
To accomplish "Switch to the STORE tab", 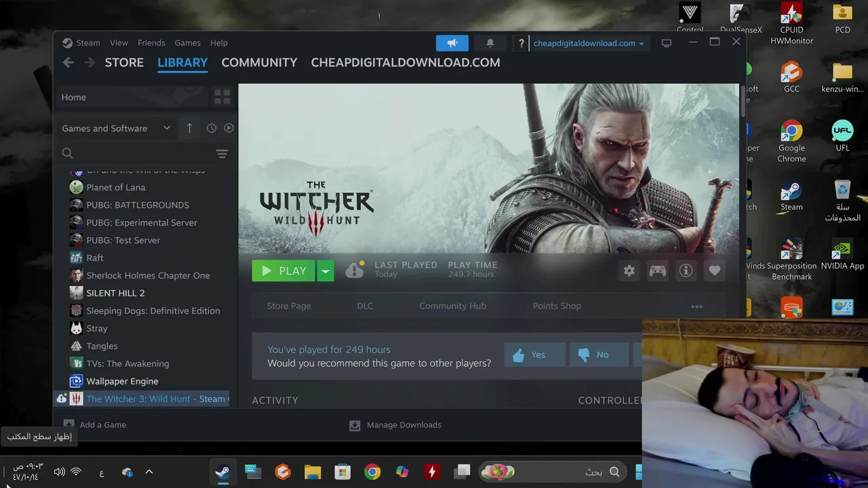I will pyautogui.click(x=124, y=62).
